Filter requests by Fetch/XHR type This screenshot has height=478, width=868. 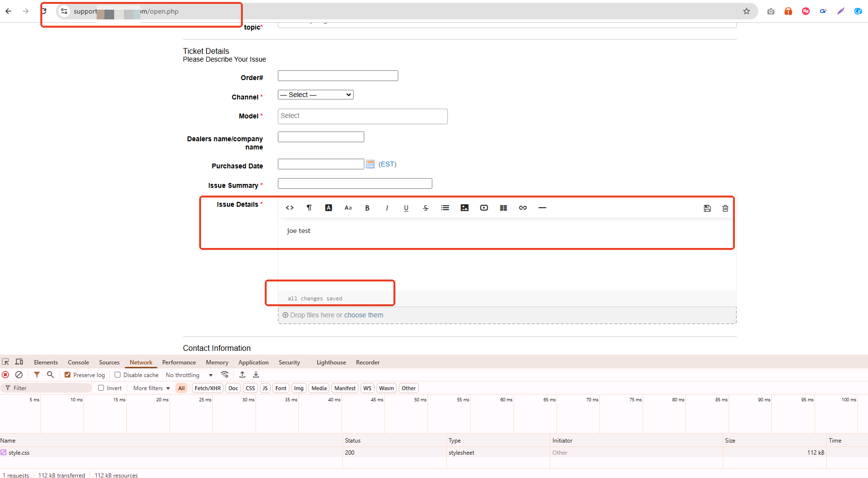207,388
